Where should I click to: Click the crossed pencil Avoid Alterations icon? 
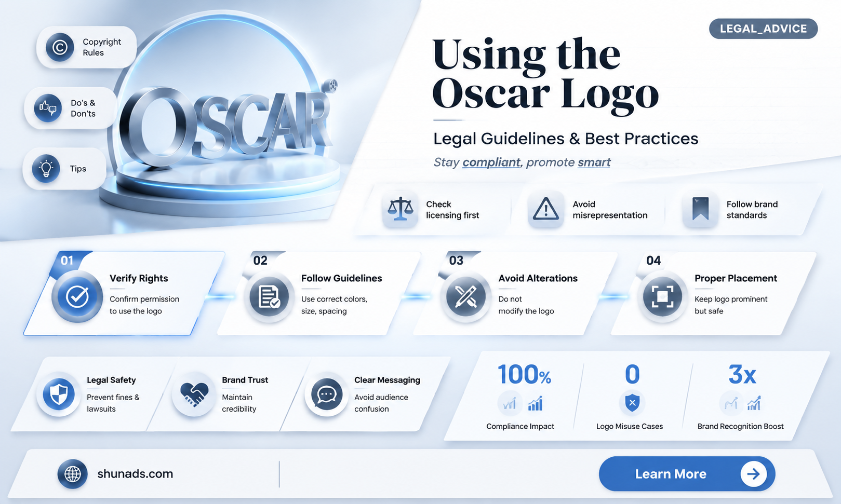pyautogui.click(x=466, y=297)
